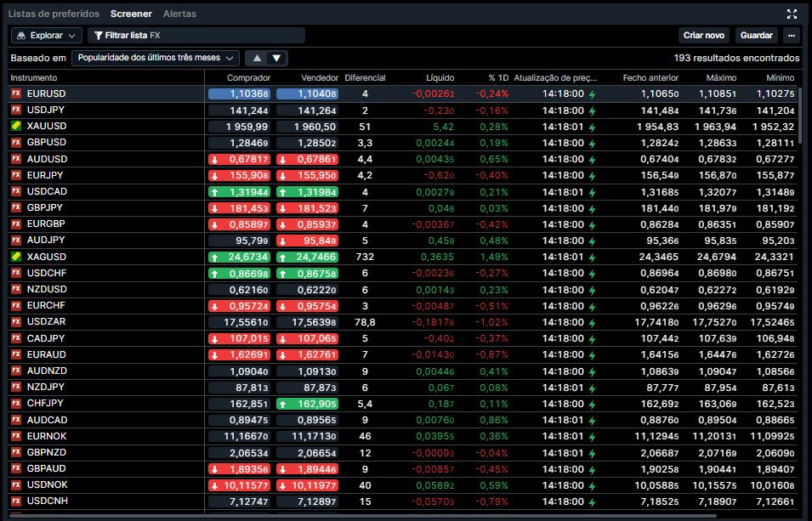Click the lightning bolt in the EURNOK row
The image size is (812, 521).
tap(593, 437)
